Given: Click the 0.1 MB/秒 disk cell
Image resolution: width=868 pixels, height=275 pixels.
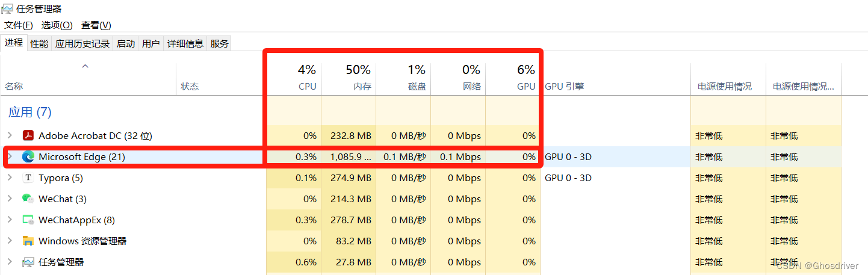Looking at the screenshot, I should (405, 156).
